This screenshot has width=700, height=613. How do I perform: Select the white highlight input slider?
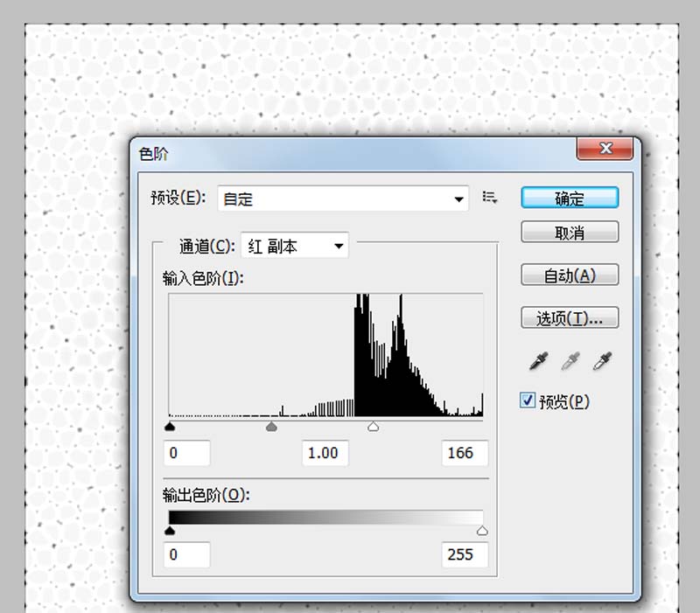(373, 427)
